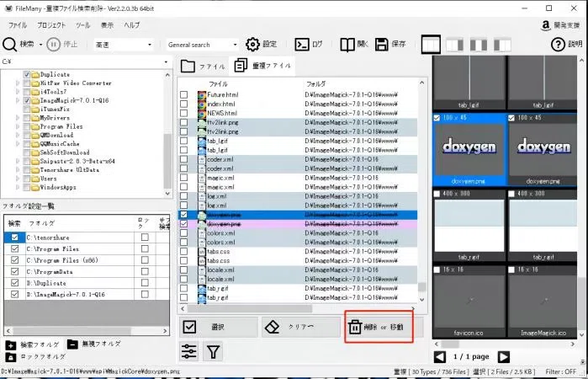Expand the HitPaw Video Converter folder
588x379 pixels.
(x=18, y=83)
